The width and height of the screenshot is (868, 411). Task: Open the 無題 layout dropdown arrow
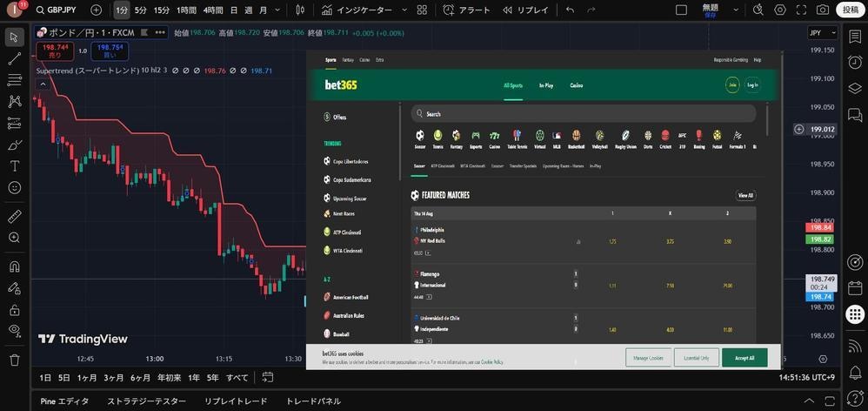pos(736,10)
